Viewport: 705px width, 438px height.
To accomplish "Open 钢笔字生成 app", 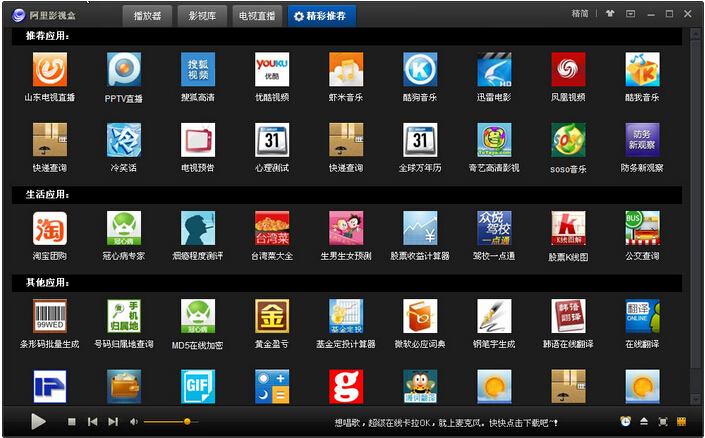I will click(494, 316).
